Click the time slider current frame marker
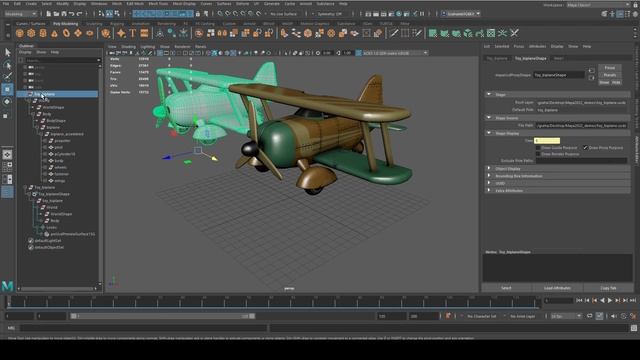The height and width of the screenshot is (360, 640). click(x=9, y=302)
